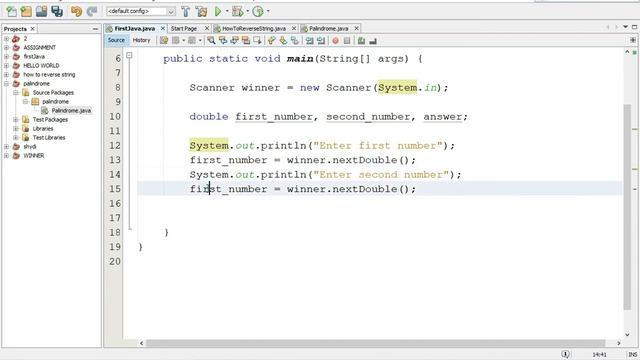This screenshot has width=640, height=360.
Task: Click the editor vertical scrollbar
Action: [627, 207]
